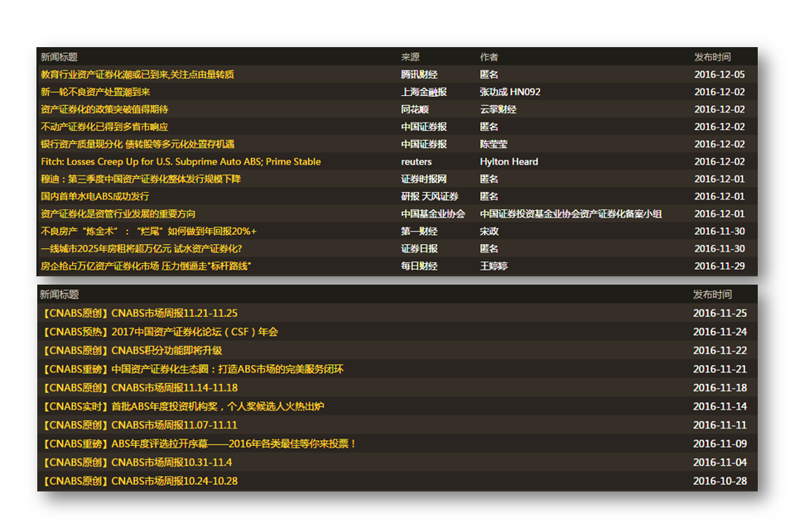
Task: Select source cell '第一财经'
Action: pyautogui.click(x=419, y=232)
